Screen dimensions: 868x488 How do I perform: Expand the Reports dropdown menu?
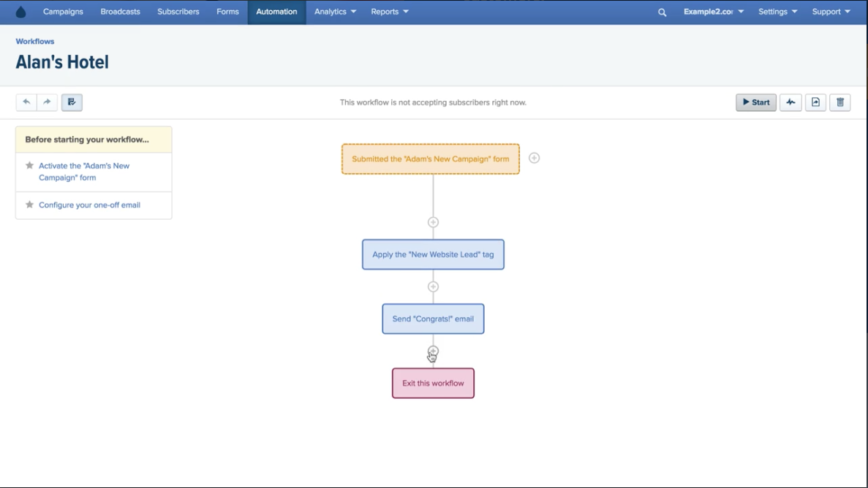tap(390, 12)
